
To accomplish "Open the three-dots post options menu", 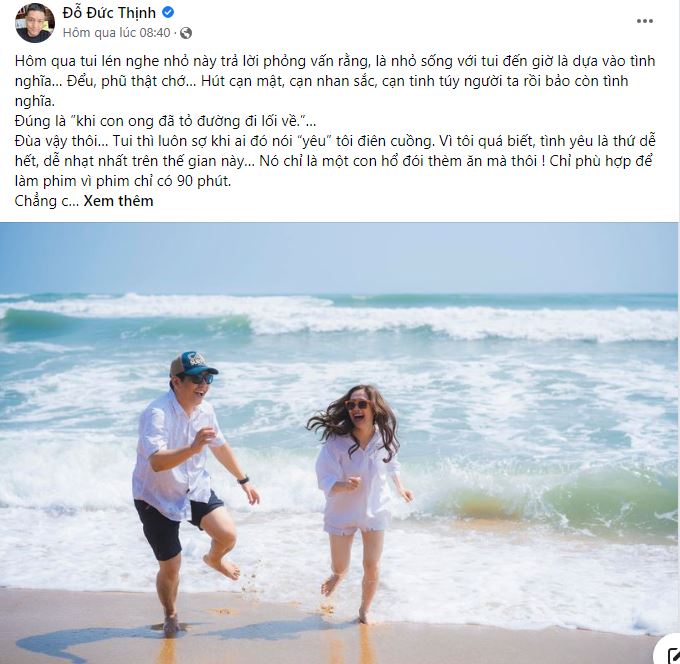I will point(644,21).
